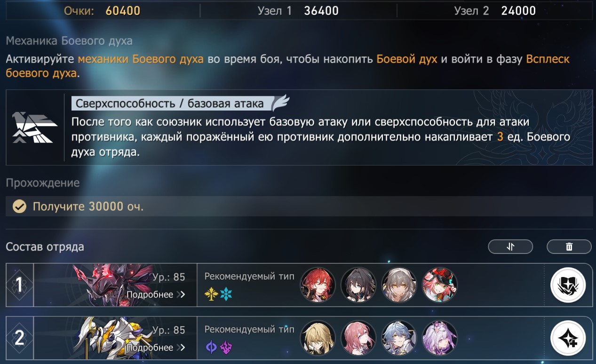The height and width of the screenshot is (364, 596).
Task: Select the red-haired character in team 1
Action: (x=318, y=285)
